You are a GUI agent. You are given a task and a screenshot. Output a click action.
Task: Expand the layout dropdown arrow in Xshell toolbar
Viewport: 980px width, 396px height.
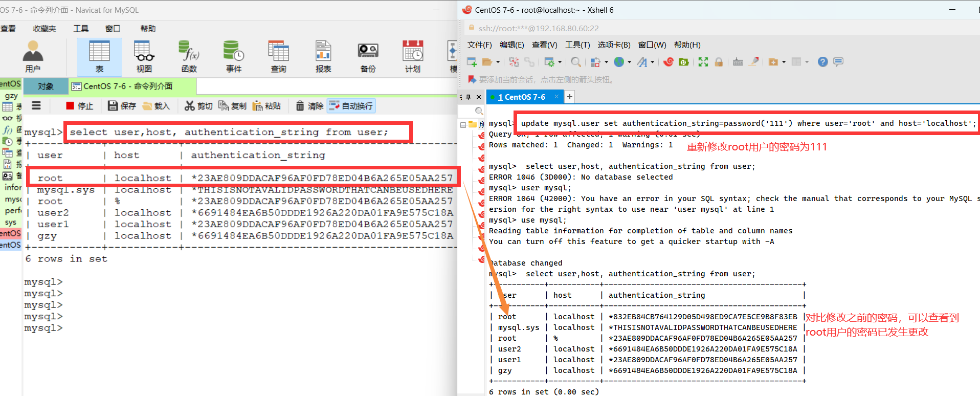click(x=807, y=62)
